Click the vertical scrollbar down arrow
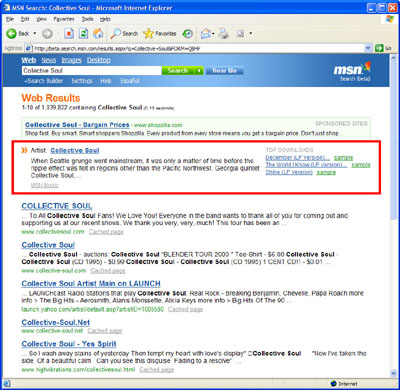This screenshot has height=390, width=400. [394, 373]
